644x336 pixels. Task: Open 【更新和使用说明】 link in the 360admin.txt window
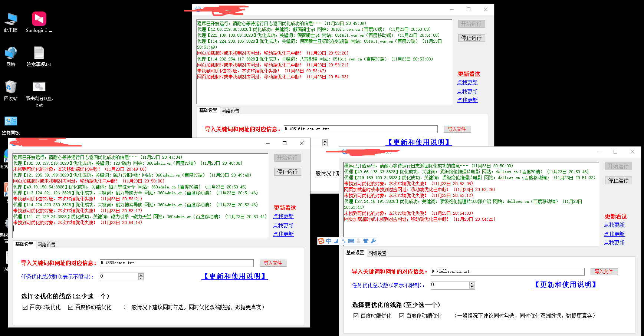[234, 276]
